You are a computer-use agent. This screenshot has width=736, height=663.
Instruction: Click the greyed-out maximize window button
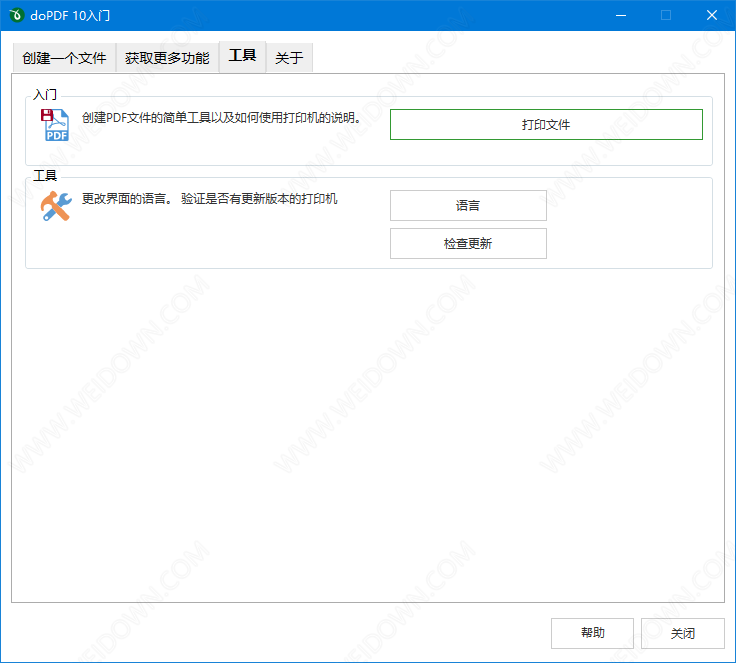[x=666, y=15]
